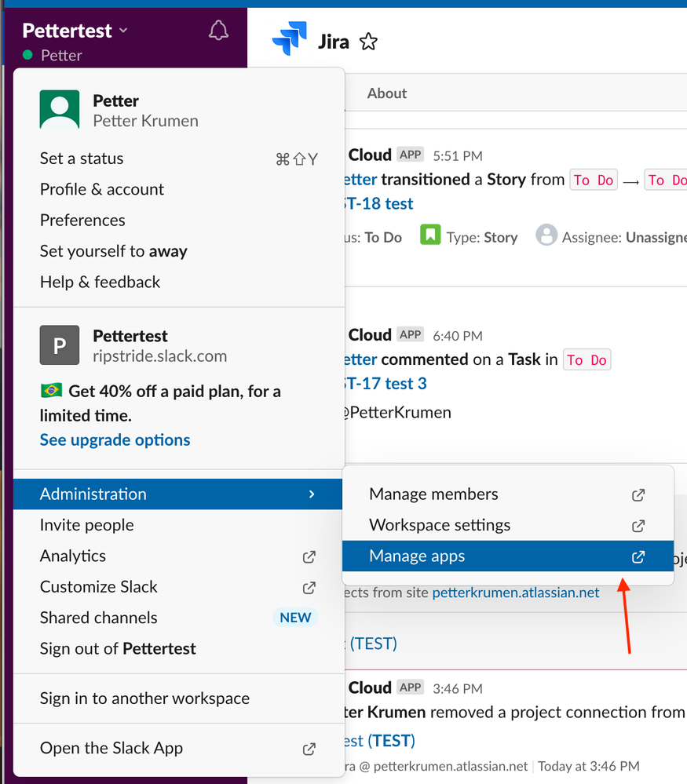The image size is (687, 784).
Task: Click the green active status dot
Action: coord(27,55)
